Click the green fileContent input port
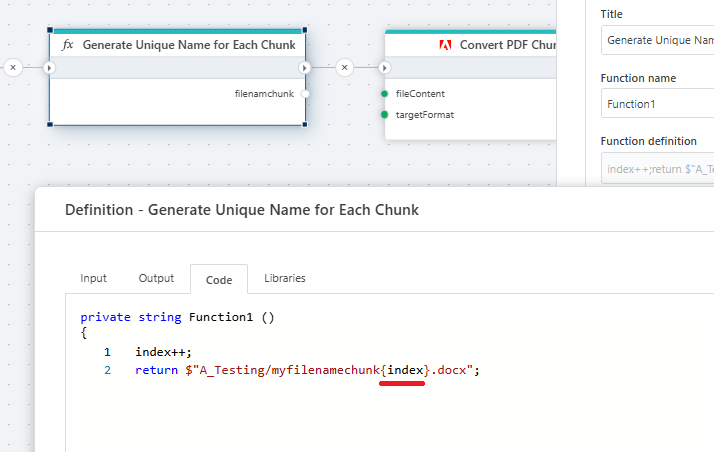 pyautogui.click(x=384, y=93)
